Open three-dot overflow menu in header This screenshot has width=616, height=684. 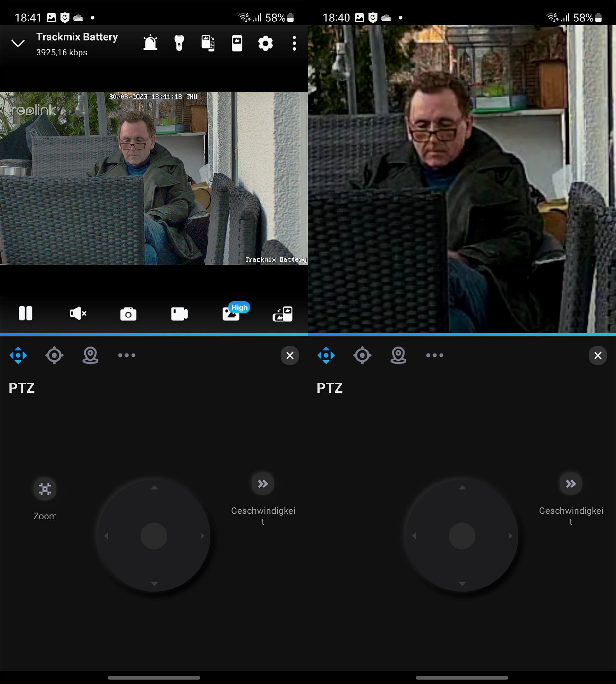point(294,43)
